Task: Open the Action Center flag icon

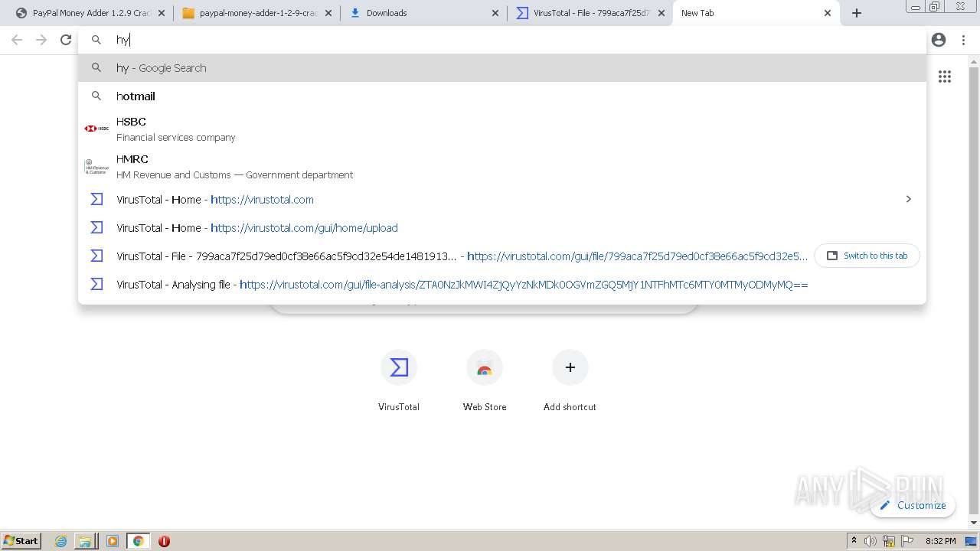Action: pyautogui.click(x=907, y=541)
